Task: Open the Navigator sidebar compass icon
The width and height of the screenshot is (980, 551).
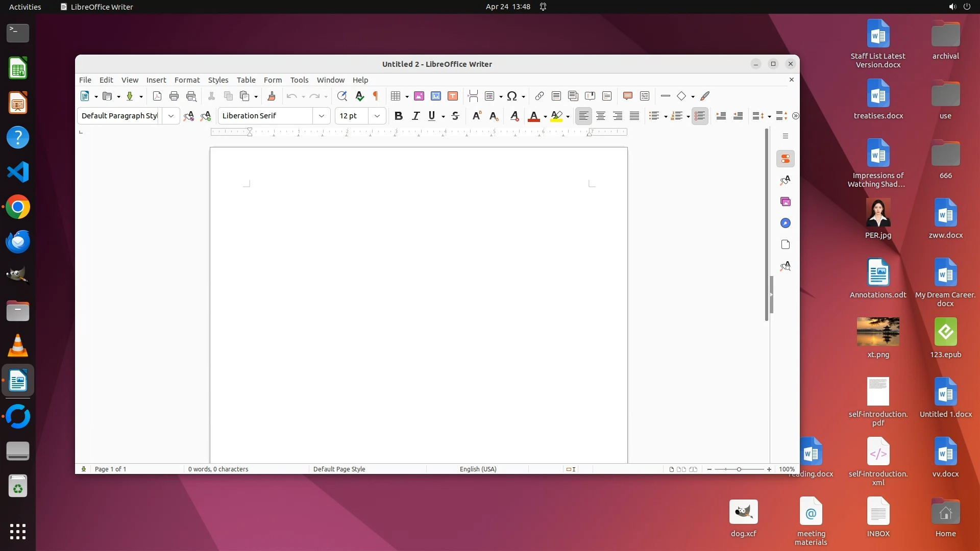Action: point(786,223)
